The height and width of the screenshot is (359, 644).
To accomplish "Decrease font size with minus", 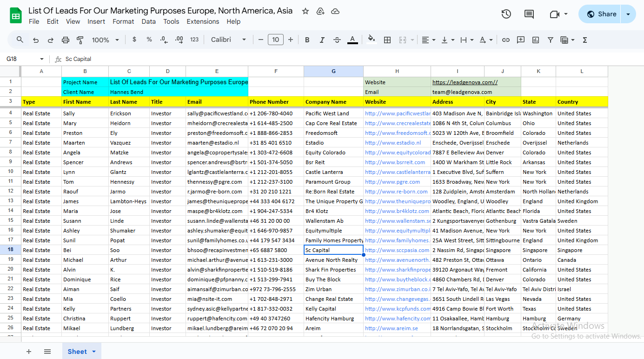I will (260, 40).
